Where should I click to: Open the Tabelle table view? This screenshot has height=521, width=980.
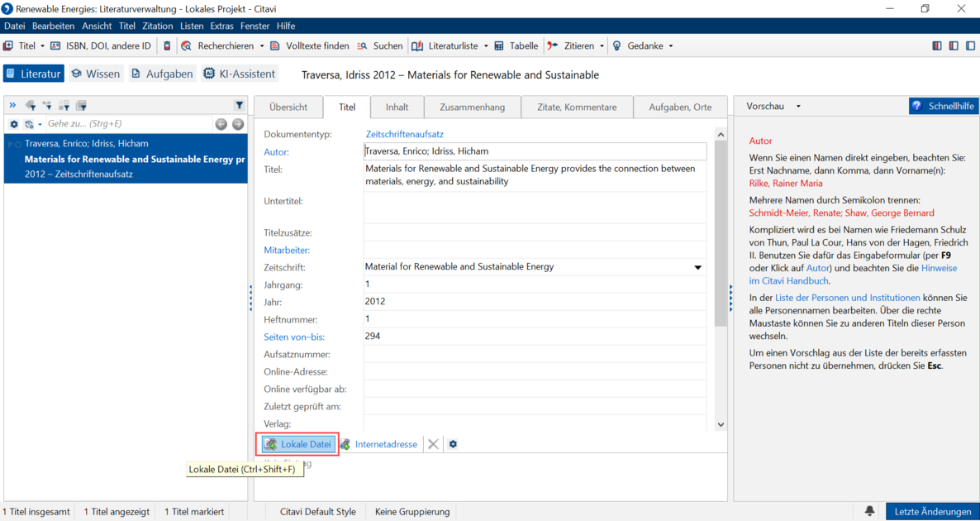click(x=516, y=45)
